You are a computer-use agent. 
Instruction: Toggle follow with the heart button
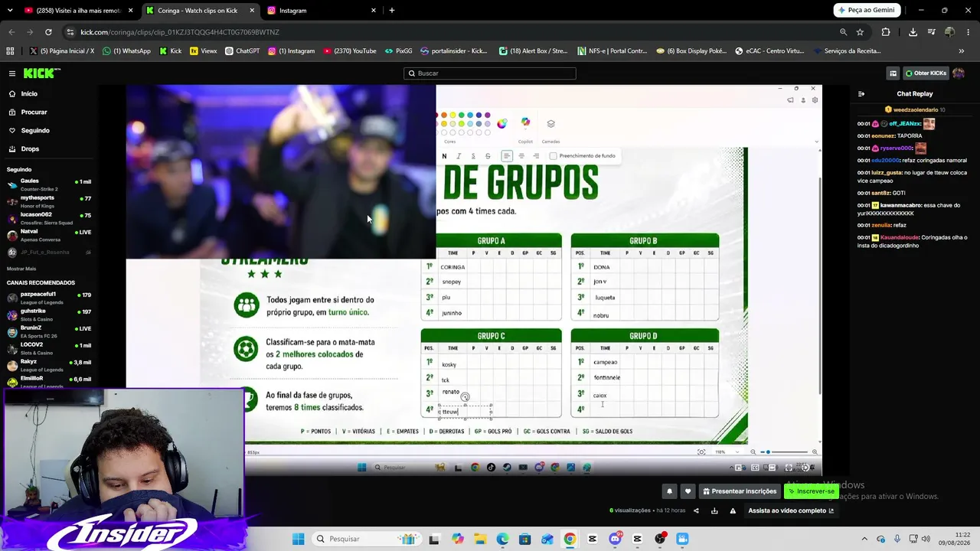(688, 491)
